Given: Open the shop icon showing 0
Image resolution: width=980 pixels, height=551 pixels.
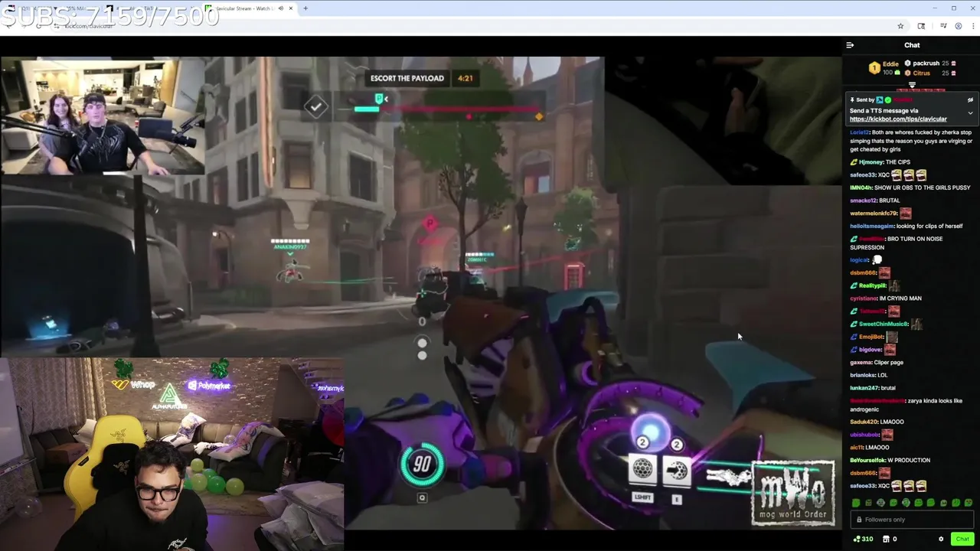Looking at the screenshot, I should pyautogui.click(x=890, y=539).
